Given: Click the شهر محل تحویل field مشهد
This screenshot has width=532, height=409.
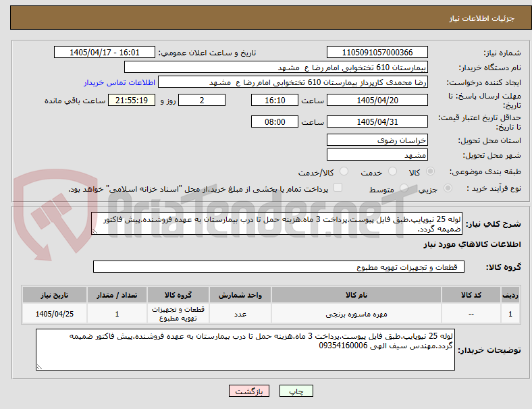Looking at the screenshot, I should 377,155.
